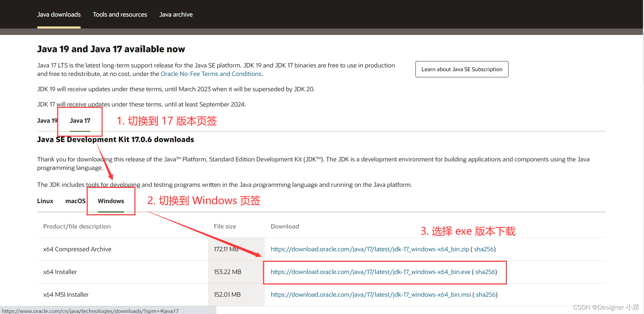Click the x64 Compressed Archive row label
This screenshot has width=644, height=314.
point(77,249)
